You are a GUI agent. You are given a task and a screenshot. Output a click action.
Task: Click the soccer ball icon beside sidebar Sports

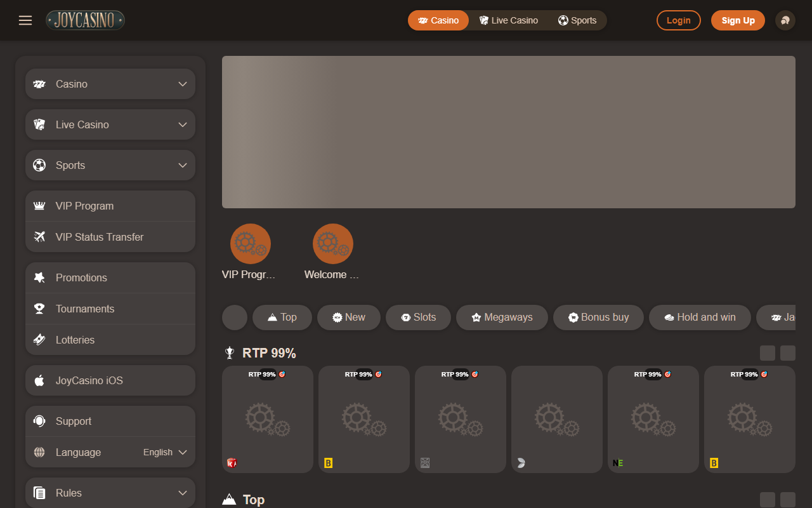[39, 165]
